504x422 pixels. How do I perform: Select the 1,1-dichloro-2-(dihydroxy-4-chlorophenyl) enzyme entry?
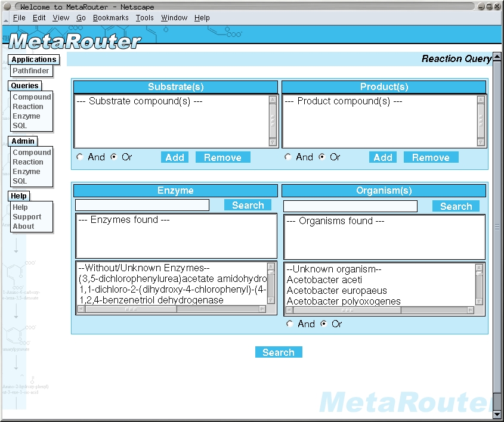[172, 289]
